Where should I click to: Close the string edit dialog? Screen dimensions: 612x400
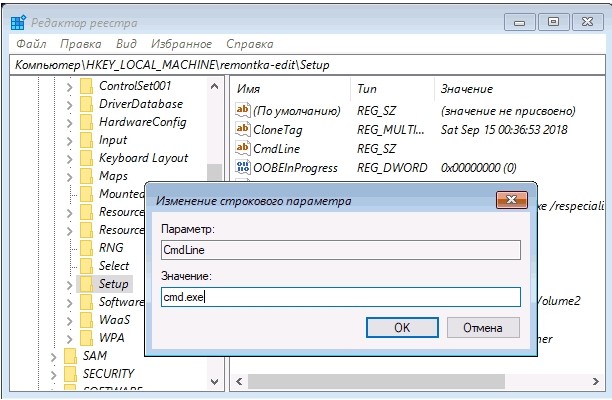click(x=512, y=200)
